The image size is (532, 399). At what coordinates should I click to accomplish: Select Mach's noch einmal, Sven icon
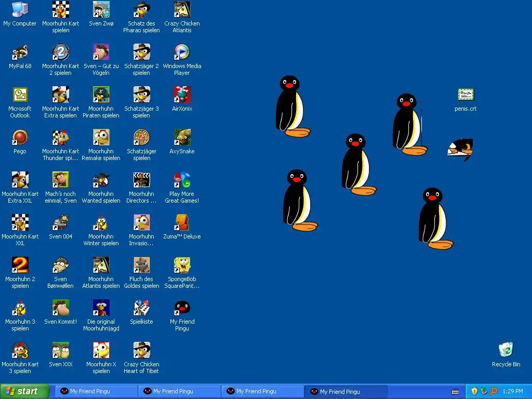(61, 180)
